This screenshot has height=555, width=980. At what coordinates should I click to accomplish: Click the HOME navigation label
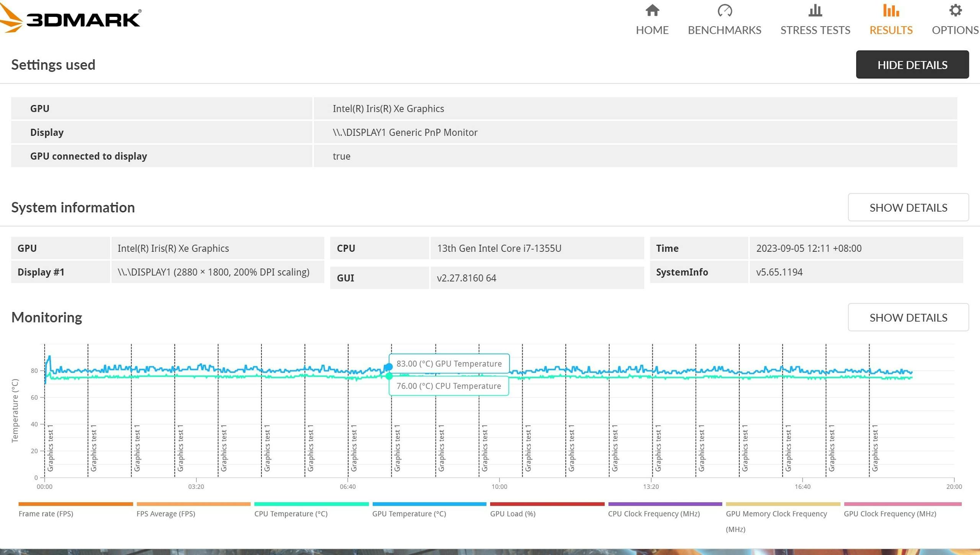click(652, 30)
